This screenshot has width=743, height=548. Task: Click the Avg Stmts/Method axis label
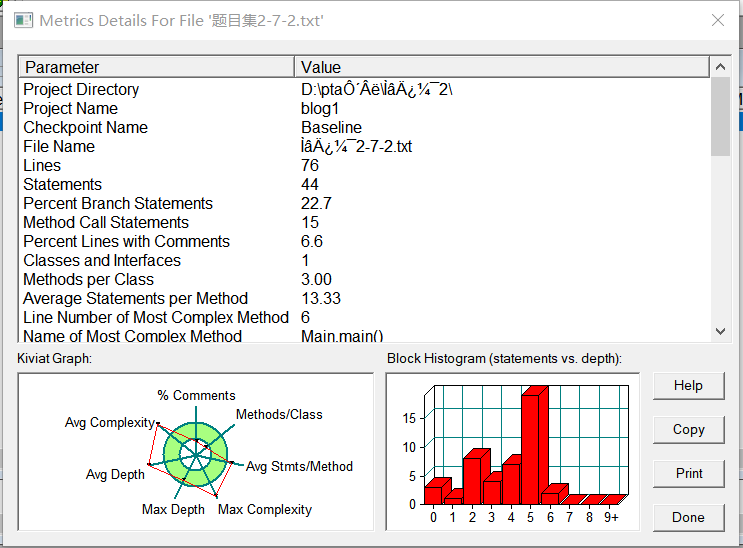299,466
